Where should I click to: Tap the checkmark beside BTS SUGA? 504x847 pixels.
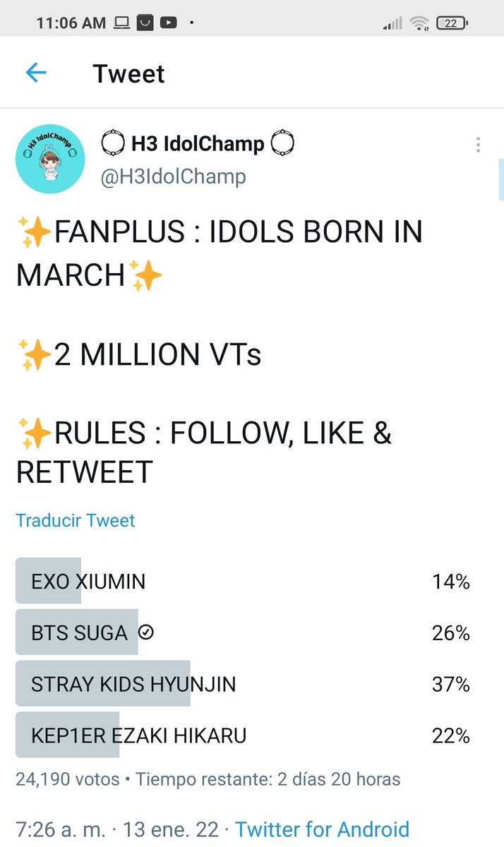click(x=146, y=632)
